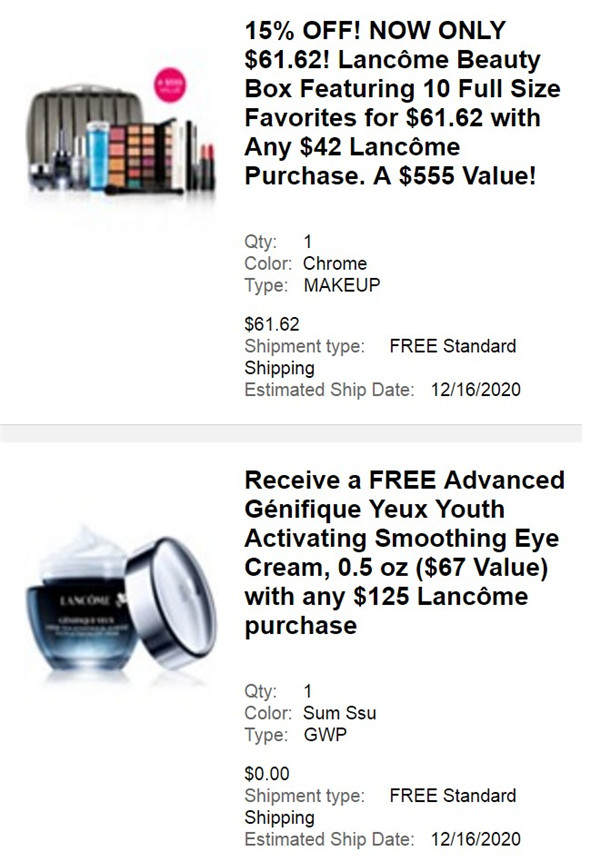Click the Beauty Box estimated ship date 12/16/2020
This screenshot has height=861, width=600.
(x=475, y=390)
